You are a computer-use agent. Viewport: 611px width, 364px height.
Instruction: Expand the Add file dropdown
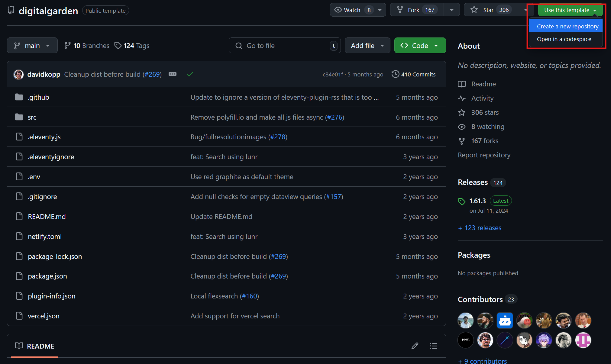[x=367, y=46]
